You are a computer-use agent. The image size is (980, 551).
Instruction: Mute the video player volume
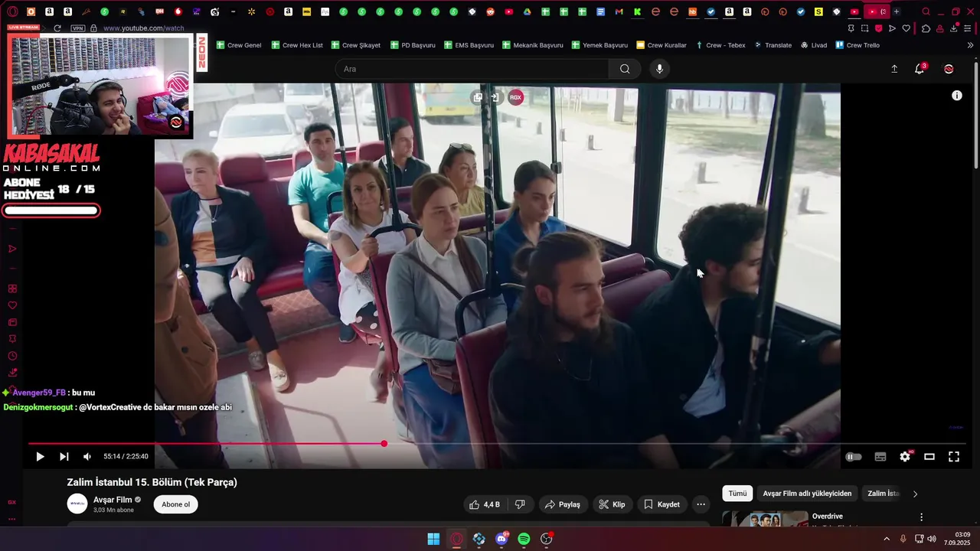[x=87, y=457]
